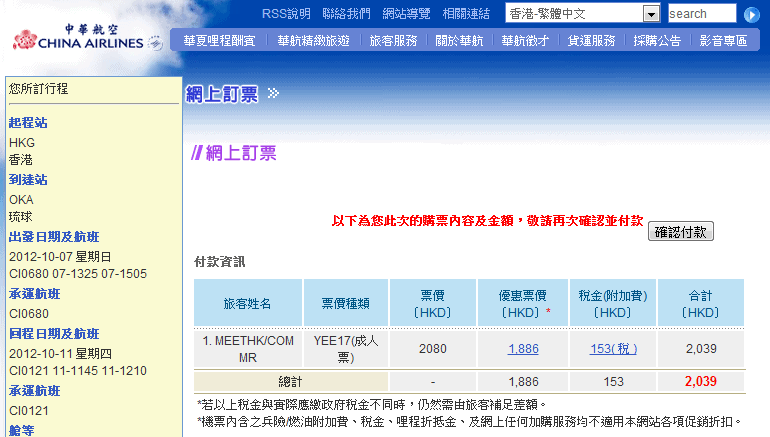Click the SkyTeam alliance emblem
770x437 pixels.
155,43
